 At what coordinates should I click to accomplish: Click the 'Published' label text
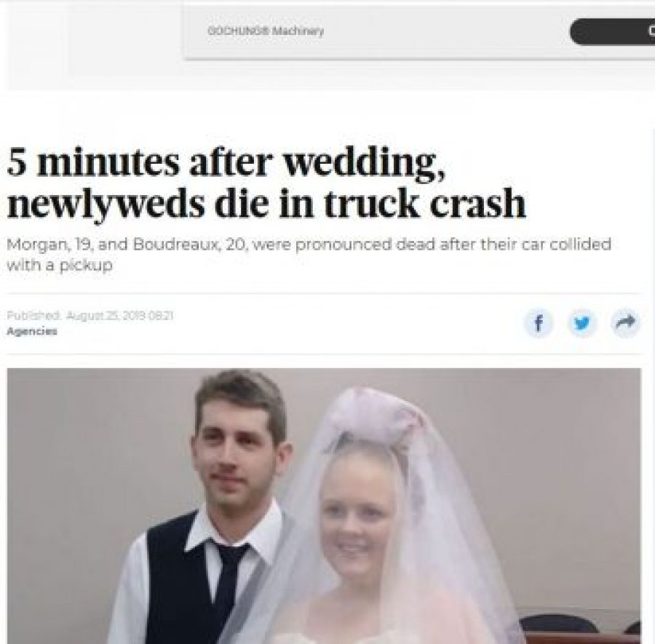click(35, 317)
